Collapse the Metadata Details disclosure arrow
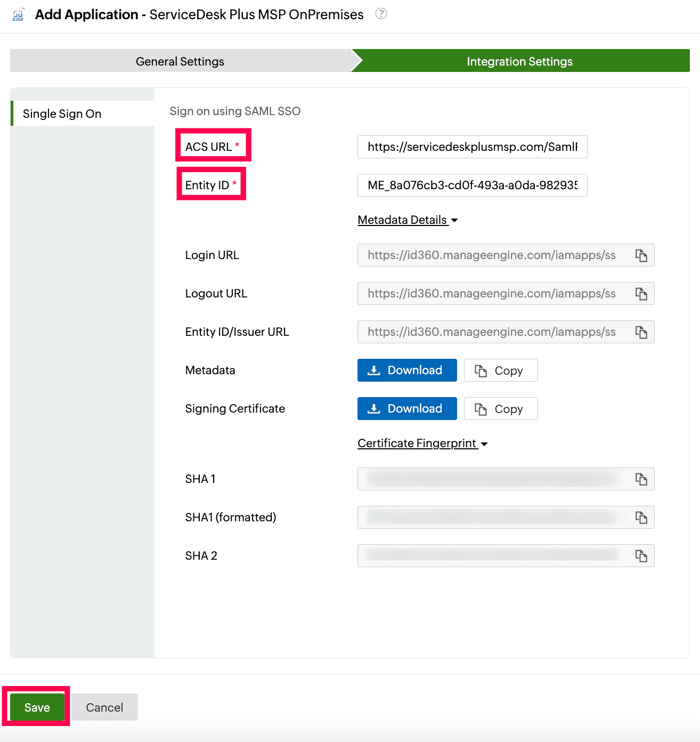 tap(454, 220)
